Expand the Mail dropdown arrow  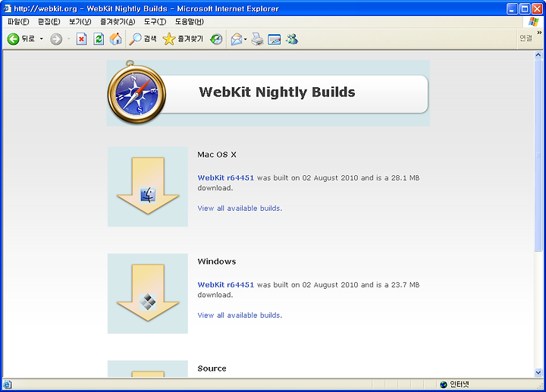246,39
